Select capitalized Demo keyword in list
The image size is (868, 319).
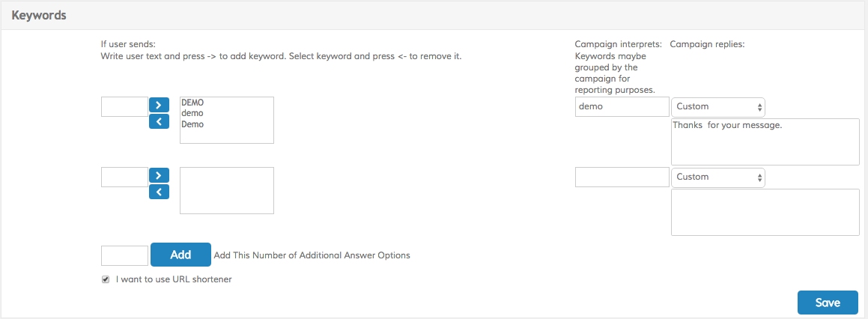(192, 124)
